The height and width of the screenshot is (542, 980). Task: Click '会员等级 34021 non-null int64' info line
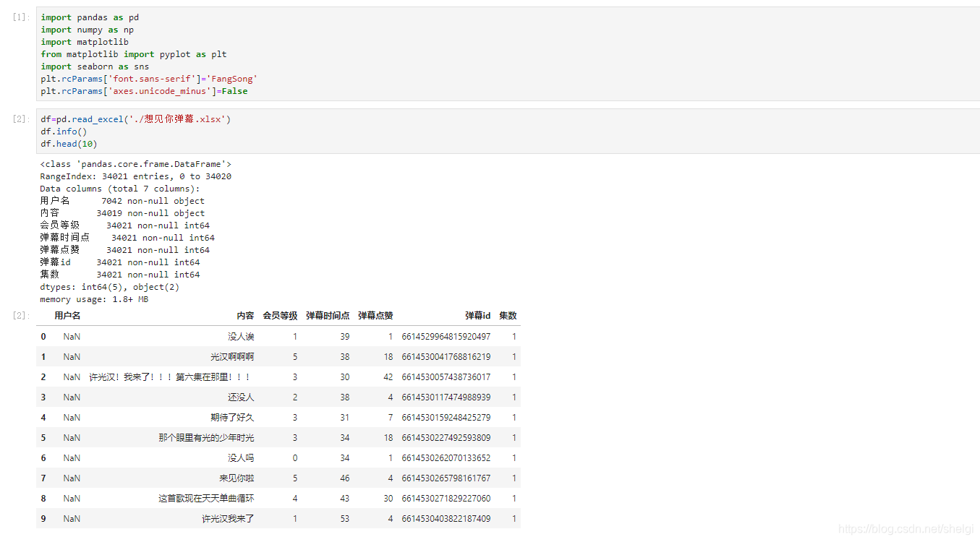point(125,225)
